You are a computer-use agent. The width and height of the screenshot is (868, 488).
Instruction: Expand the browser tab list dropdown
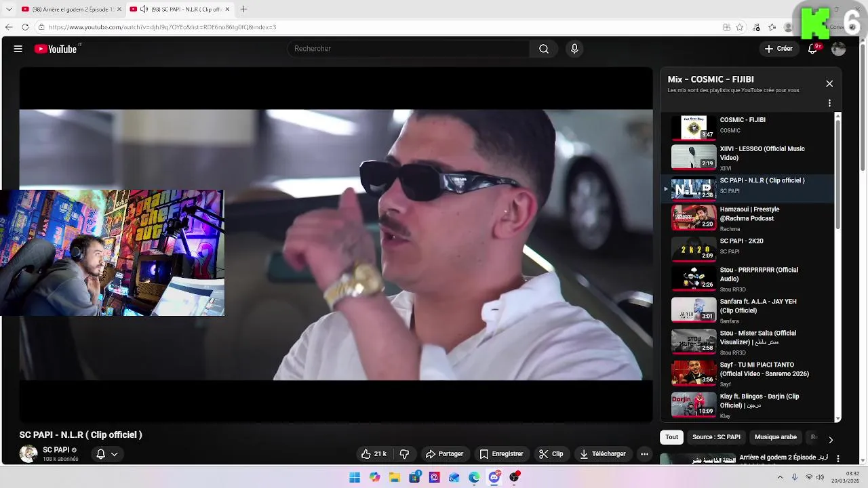pos(9,9)
